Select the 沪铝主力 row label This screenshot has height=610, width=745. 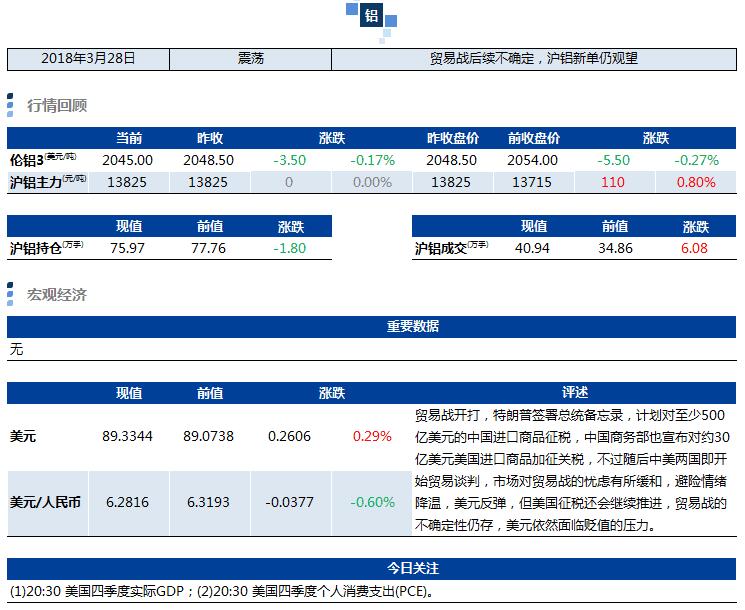[48, 182]
